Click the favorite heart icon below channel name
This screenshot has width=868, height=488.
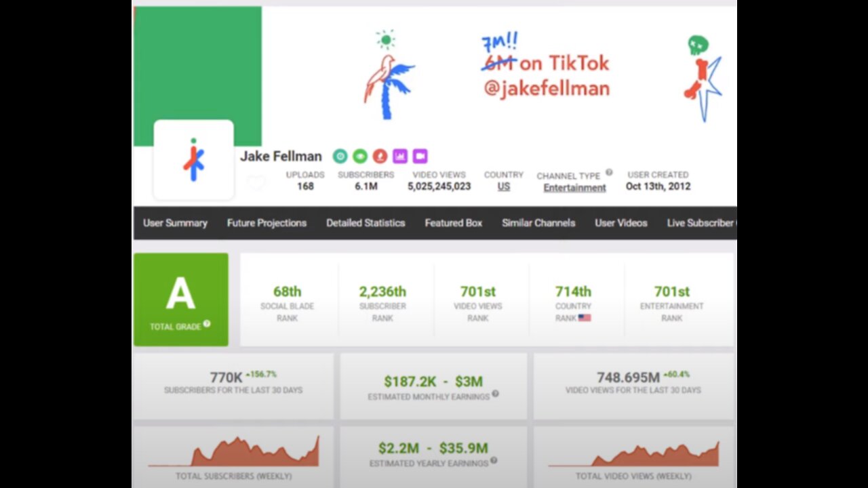[256, 183]
